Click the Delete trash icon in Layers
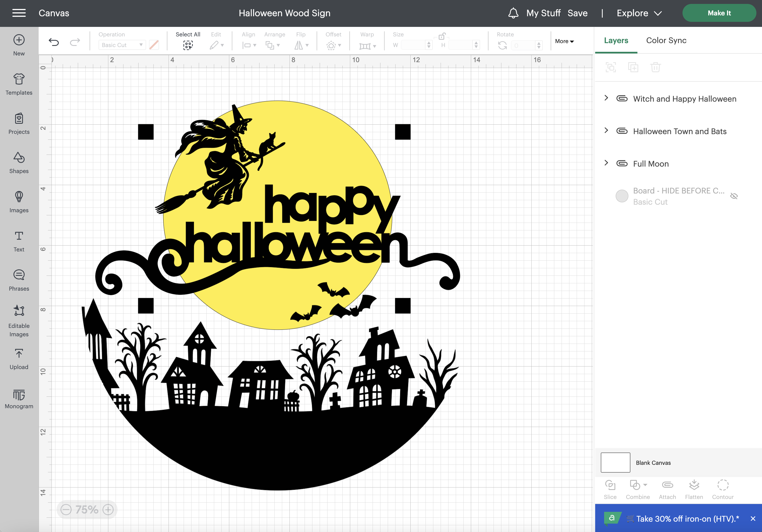The height and width of the screenshot is (532, 762). [x=655, y=67]
